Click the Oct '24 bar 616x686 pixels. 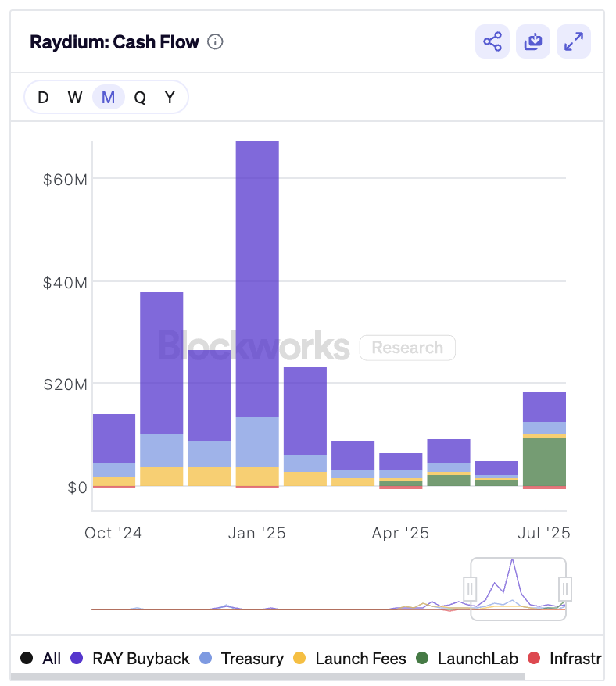pos(114,450)
